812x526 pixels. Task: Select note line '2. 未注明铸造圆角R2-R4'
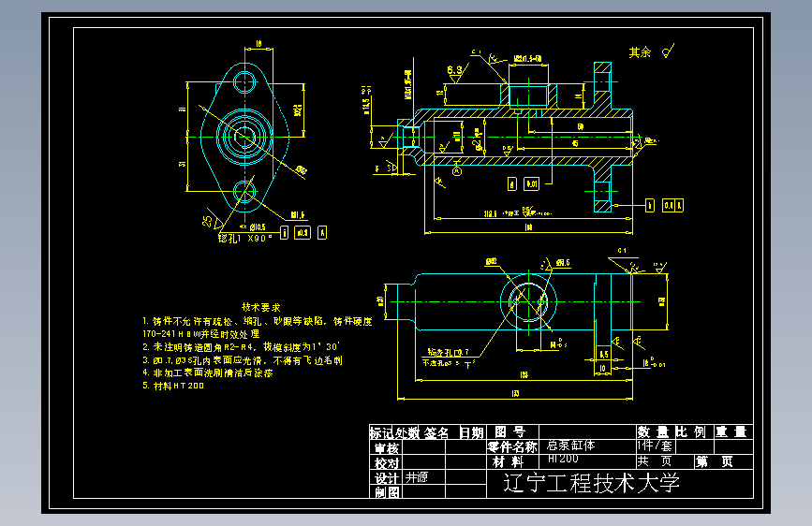point(241,347)
